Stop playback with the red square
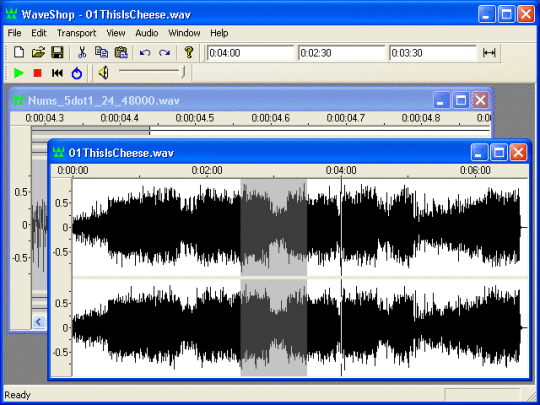This screenshot has height=405, width=540. (38, 73)
